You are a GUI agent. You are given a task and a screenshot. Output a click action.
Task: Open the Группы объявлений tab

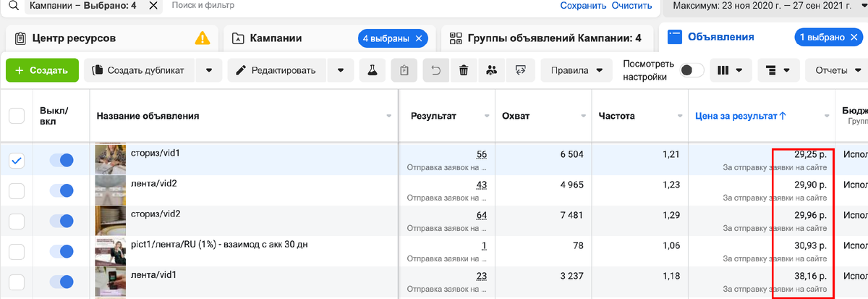(x=546, y=38)
